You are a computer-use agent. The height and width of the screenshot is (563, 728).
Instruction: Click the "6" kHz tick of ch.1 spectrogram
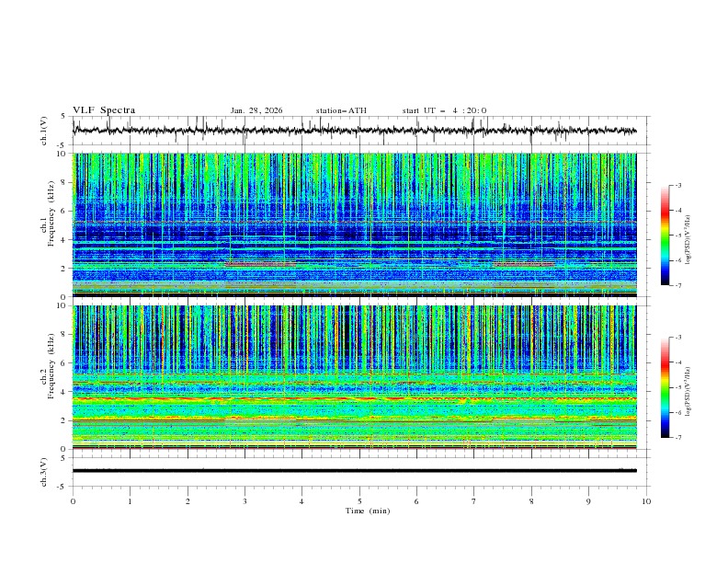[65, 211]
